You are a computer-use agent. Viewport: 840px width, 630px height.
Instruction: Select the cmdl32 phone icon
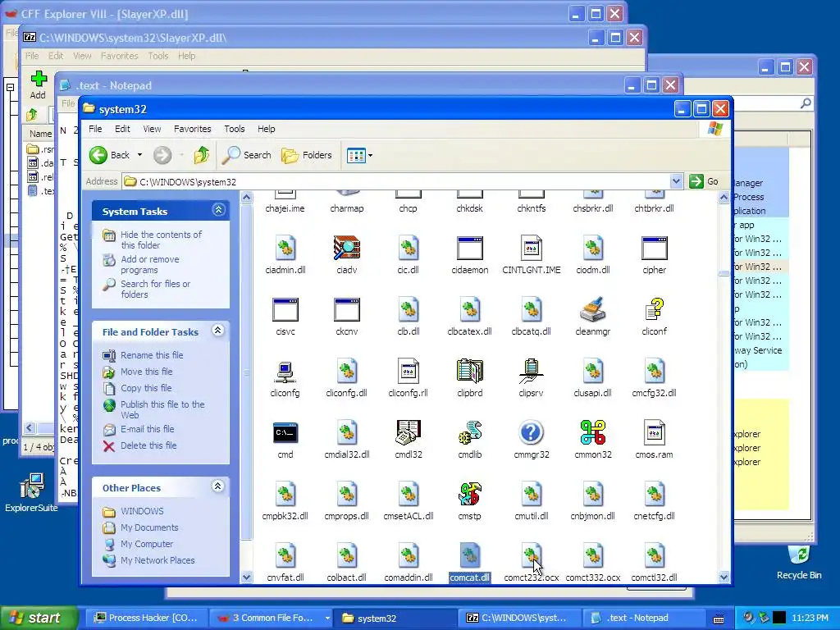(x=409, y=433)
